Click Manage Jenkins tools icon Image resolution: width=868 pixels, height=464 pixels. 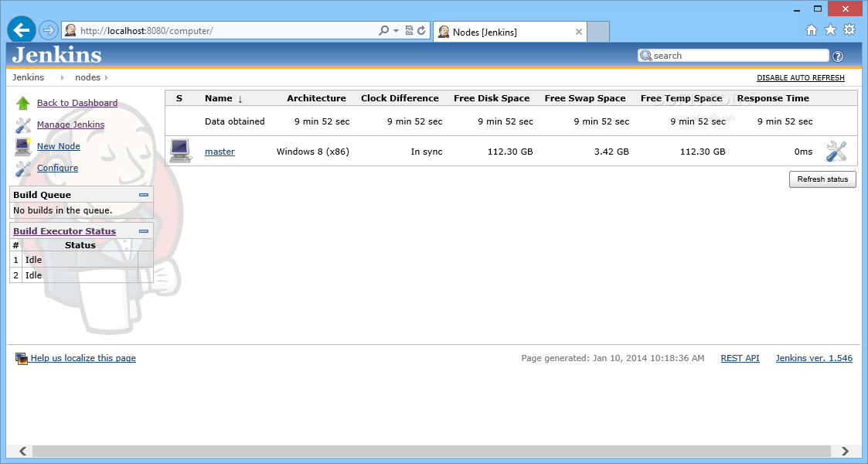tap(22, 125)
